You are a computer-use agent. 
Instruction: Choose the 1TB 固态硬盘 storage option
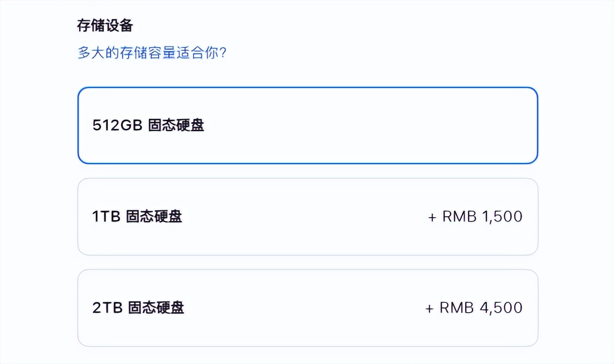[x=307, y=217]
